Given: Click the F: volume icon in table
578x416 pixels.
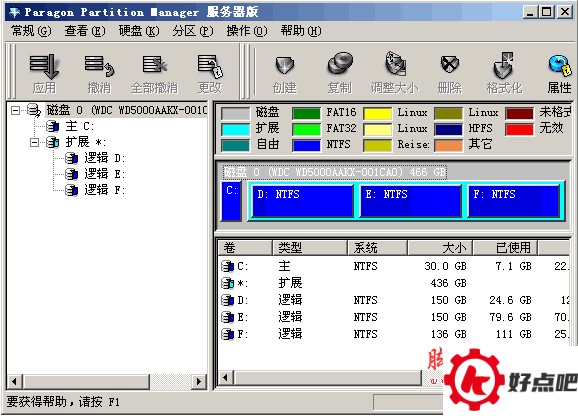Looking at the screenshot, I should 227,334.
